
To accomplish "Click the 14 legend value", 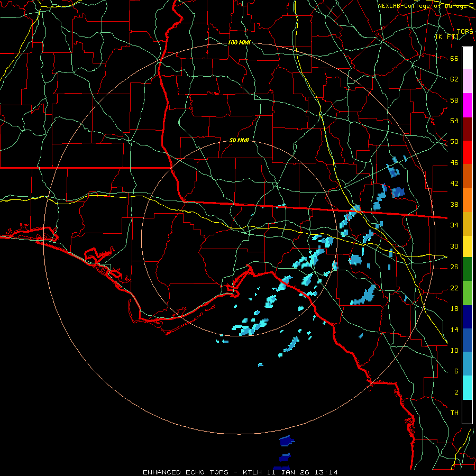I will [454, 329].
